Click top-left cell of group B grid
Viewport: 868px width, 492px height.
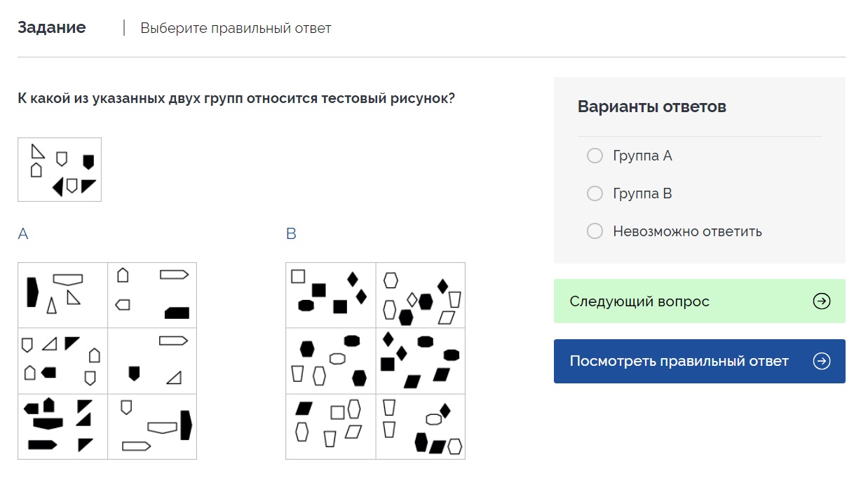[x=331, y=295]
